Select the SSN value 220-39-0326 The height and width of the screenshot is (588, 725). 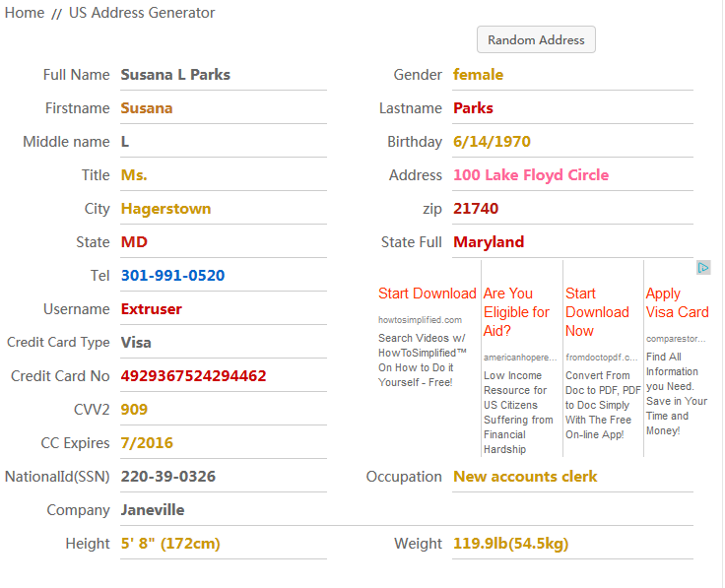coord(167,477)
